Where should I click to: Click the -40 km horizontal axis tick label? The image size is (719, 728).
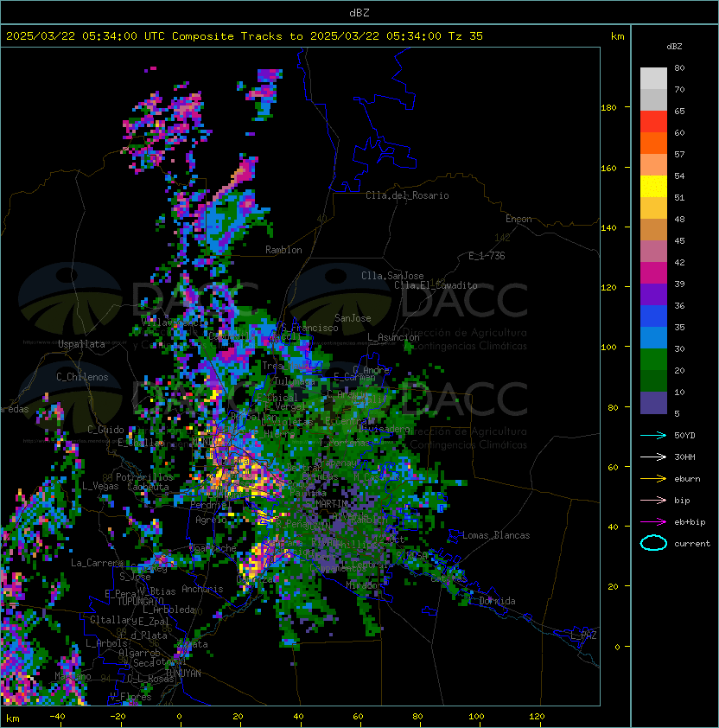pos(57,717)
